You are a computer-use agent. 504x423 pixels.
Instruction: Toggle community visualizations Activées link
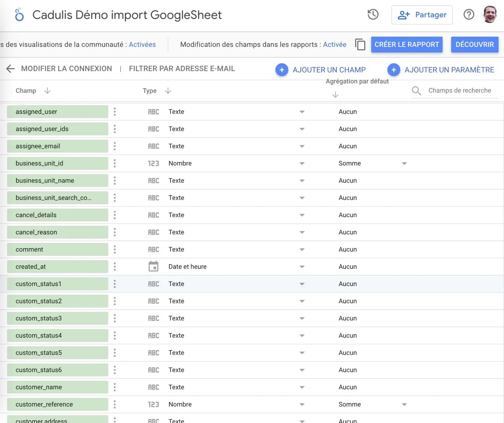[142, 44]
